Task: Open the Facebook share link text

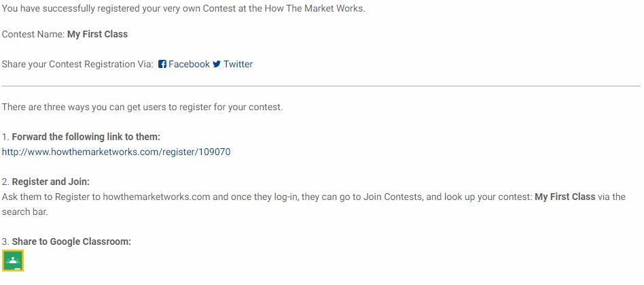Action: pyautogui.click(x=189, y=64)
